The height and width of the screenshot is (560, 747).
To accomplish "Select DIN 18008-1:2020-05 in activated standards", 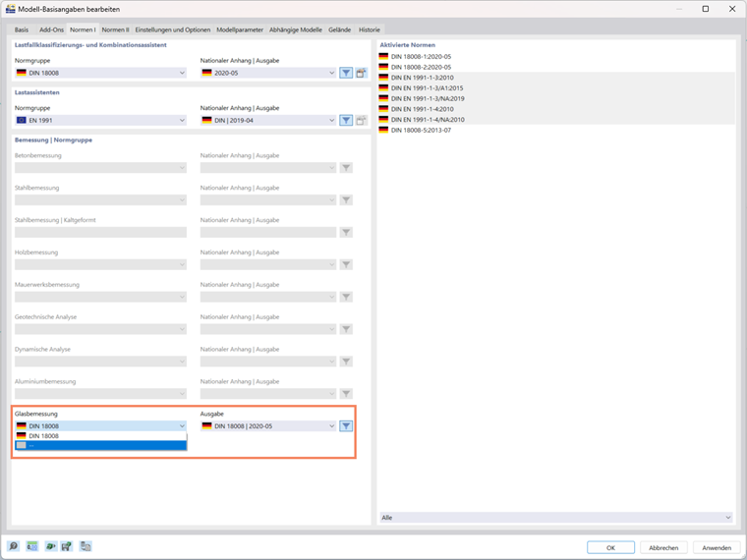I will [x=557, y=57].
